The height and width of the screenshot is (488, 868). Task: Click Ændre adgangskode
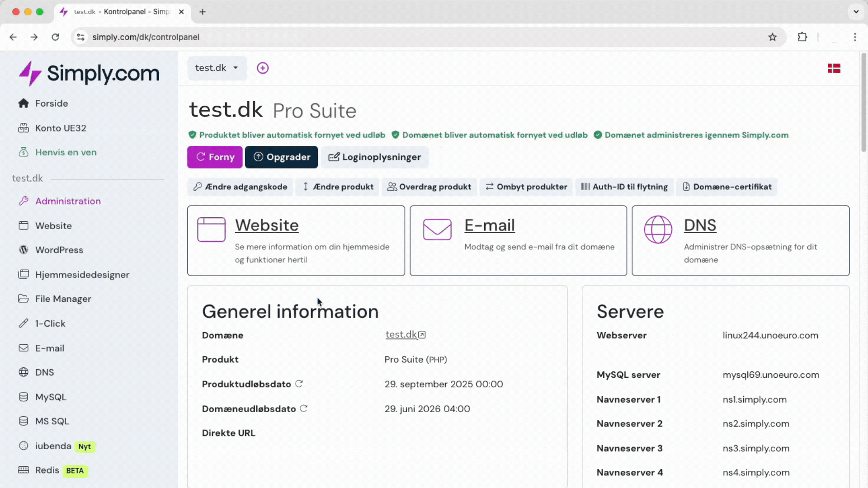click(x=240, y=187)
